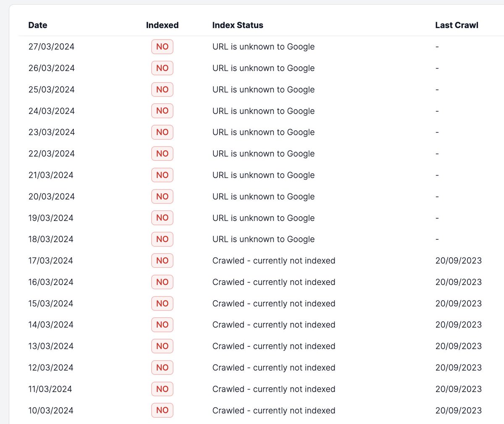This screenshot has width=504, height=424.
Task: Click last crawl 20/09/2023 in the 15/03/2024 row
Action: (459, 304)
